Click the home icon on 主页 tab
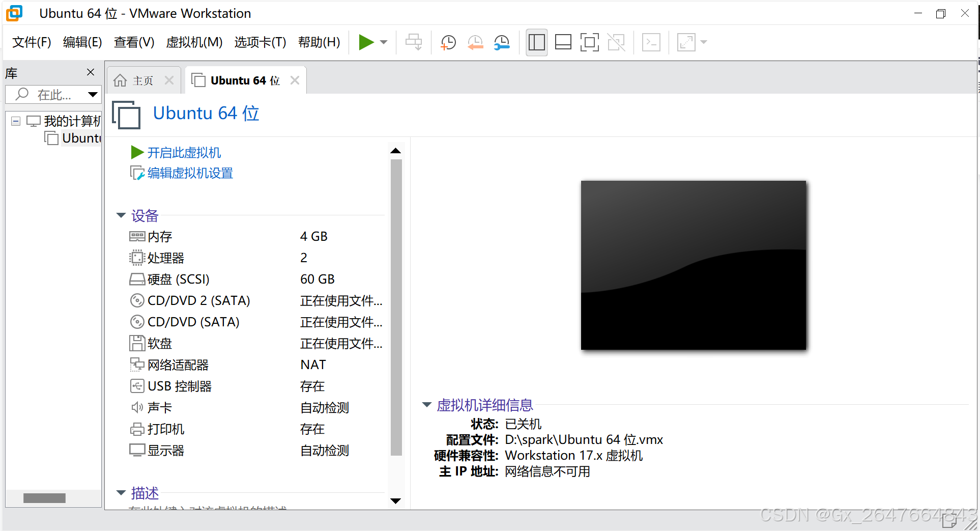 (120, 80)
